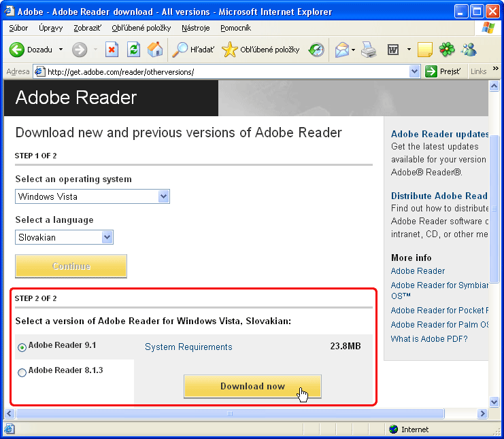Open Favorites star (Obľúbené položky) toolbar button
This screenshot has width=504, height=439.
[261, 50]
